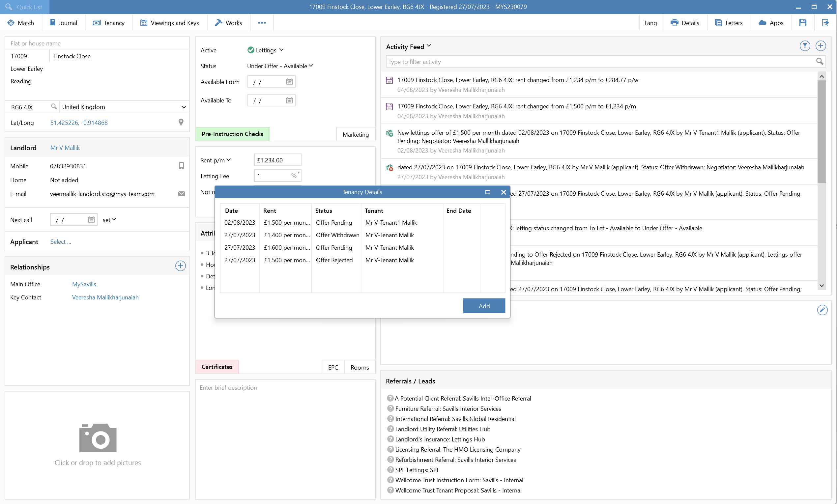Open Viewings and Keys
Screen dimensions: 837x504
pos(169,22)
